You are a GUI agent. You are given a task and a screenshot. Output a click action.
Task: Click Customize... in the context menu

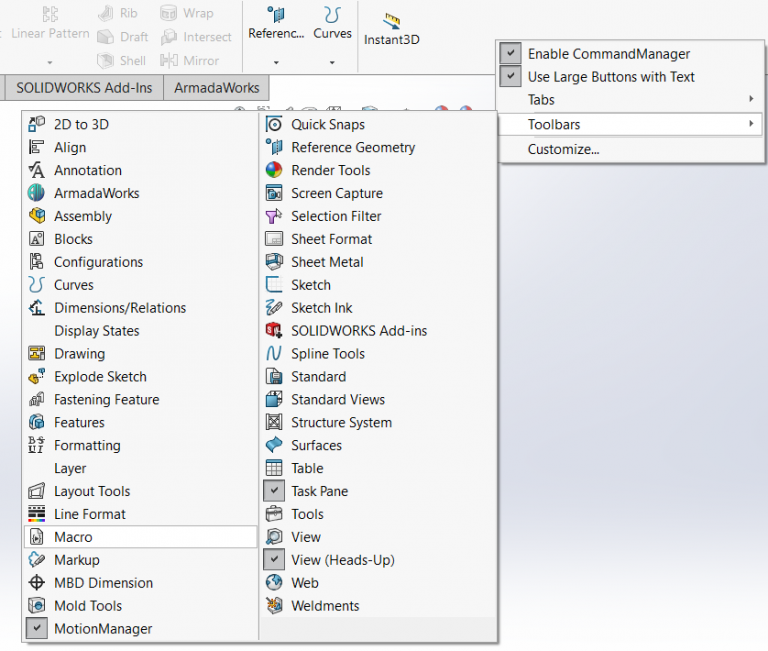click(x=563, y=150)
